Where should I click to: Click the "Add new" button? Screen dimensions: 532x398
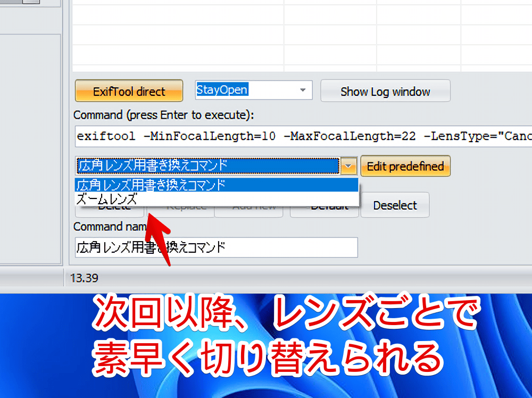tap(249, 209)
